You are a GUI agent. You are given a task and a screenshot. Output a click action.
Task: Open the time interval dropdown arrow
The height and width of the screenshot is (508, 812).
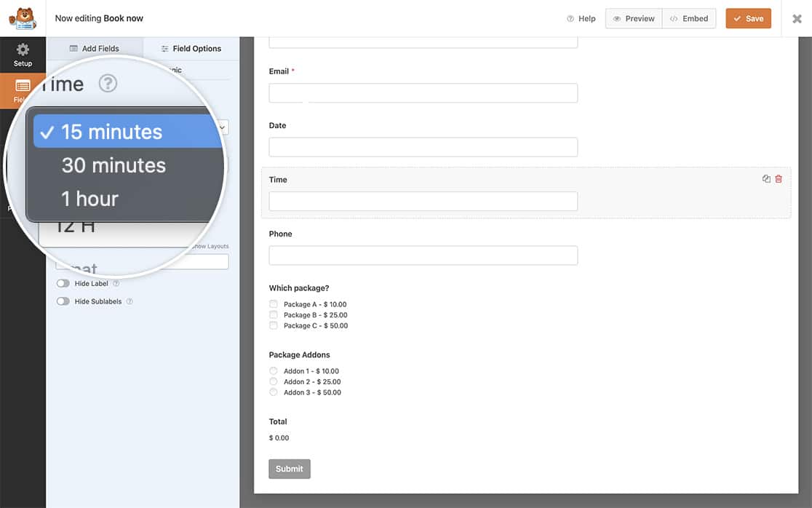click(x=222, y=127)
